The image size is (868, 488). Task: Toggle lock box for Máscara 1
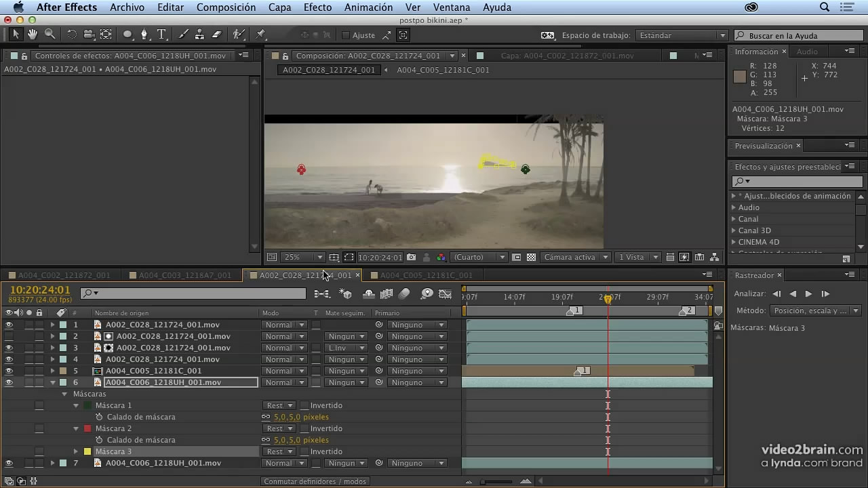(39, 405)
